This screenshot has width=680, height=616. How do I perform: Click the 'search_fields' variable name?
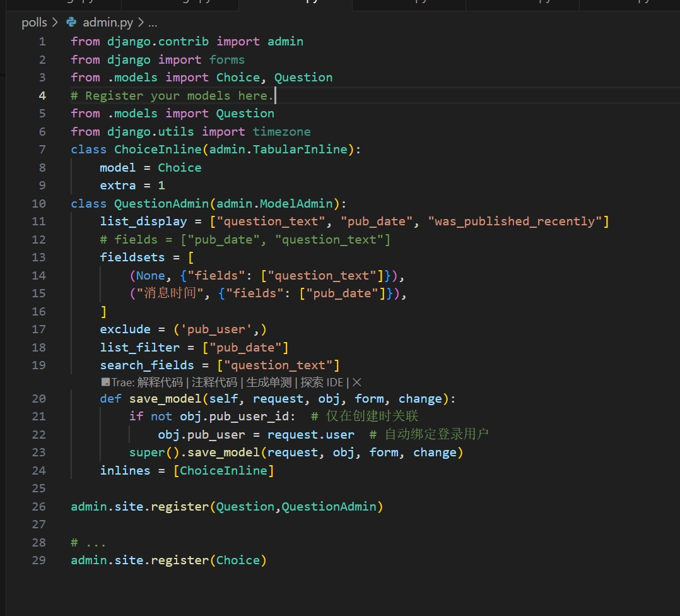pyautogui.click(x=146, y=365)
